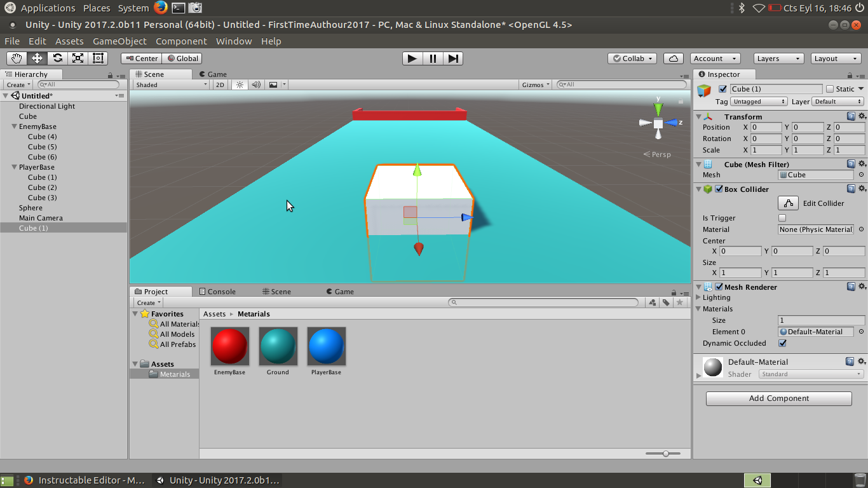
Task: Collapse the EnemyBase hierarchy node
Action: coord(14,126)
